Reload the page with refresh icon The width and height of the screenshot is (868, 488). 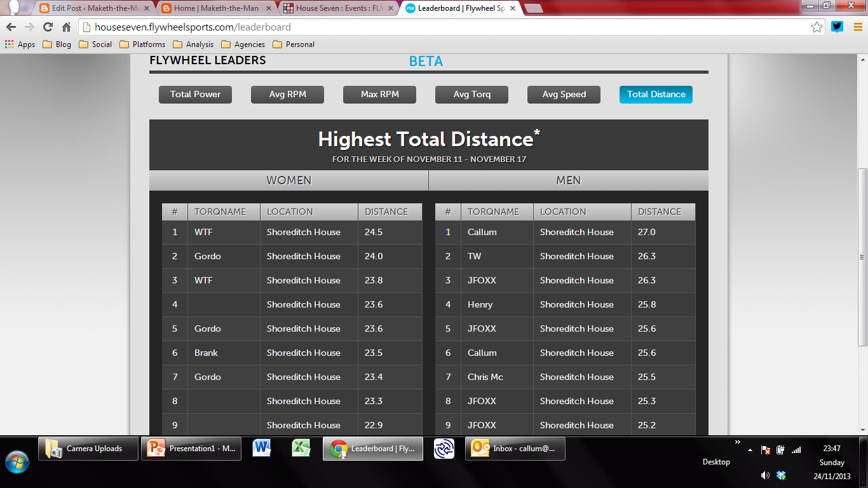48,27
